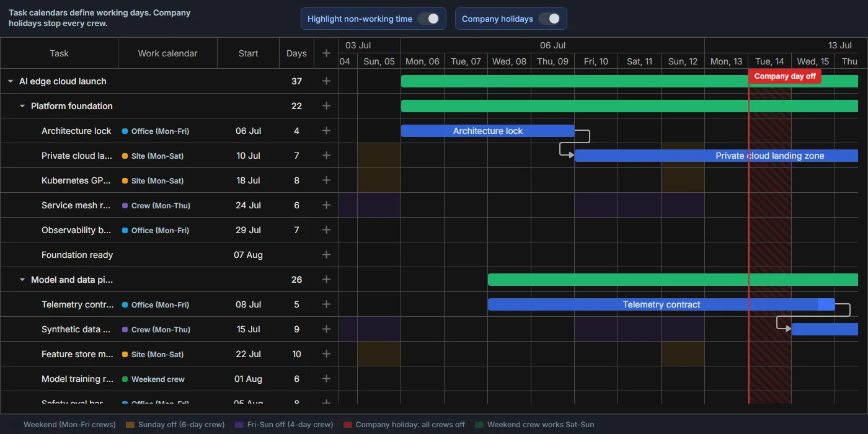Collapse Platform foundation group

[x=22, y=106]
